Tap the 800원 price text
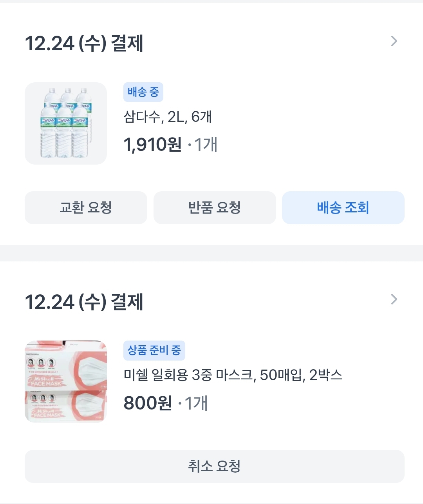Viewport: 423px width, 504px height. coord(148,403)
